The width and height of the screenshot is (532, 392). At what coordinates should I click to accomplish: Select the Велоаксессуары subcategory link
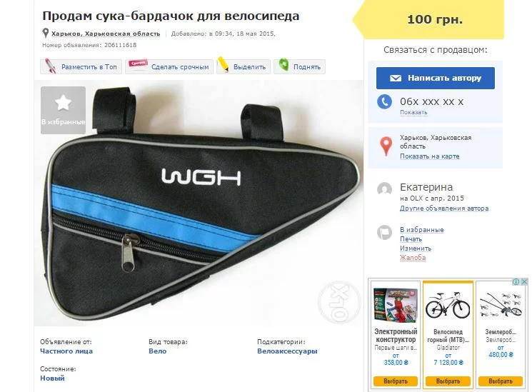287,351
